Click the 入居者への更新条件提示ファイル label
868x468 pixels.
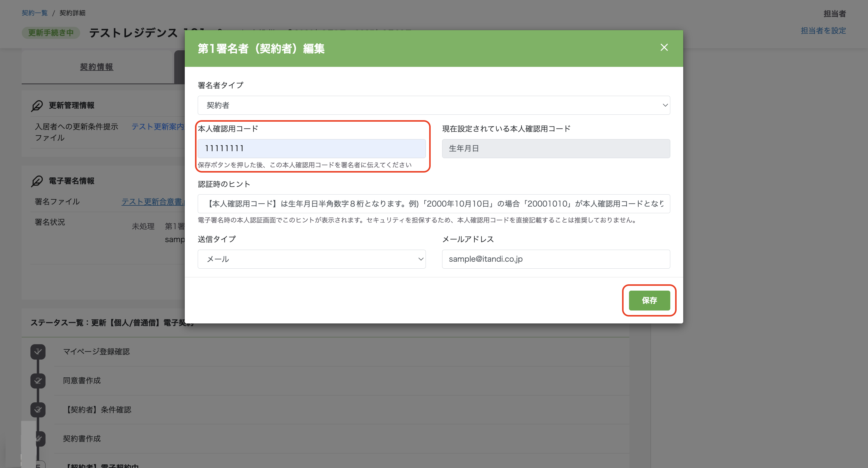77,132
